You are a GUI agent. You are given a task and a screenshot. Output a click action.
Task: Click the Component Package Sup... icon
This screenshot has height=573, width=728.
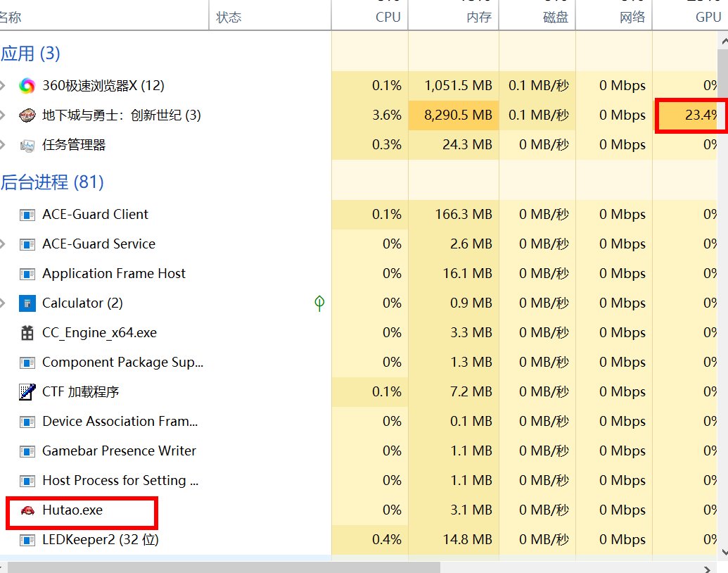click(27, 363)
